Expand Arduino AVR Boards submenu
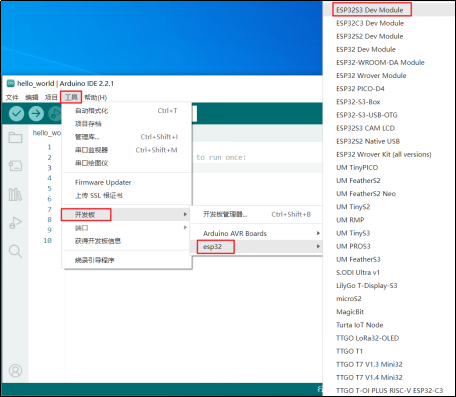 point(257,233)
